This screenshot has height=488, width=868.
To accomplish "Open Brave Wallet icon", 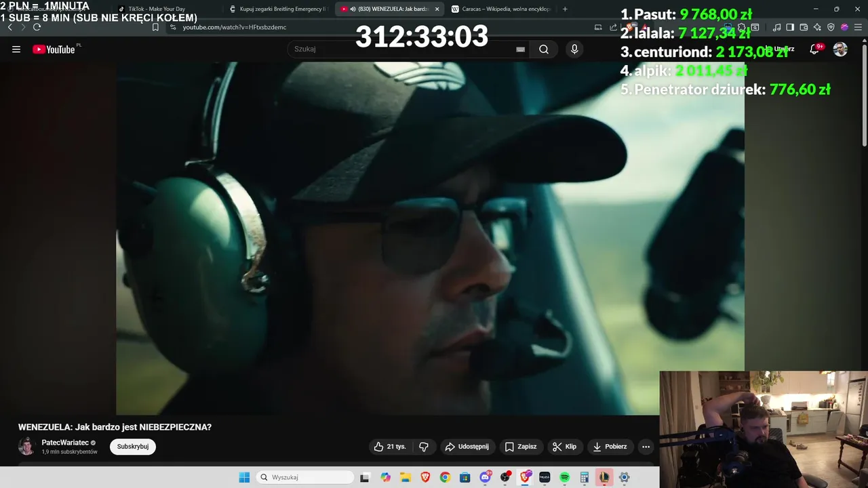I will 804,27.
